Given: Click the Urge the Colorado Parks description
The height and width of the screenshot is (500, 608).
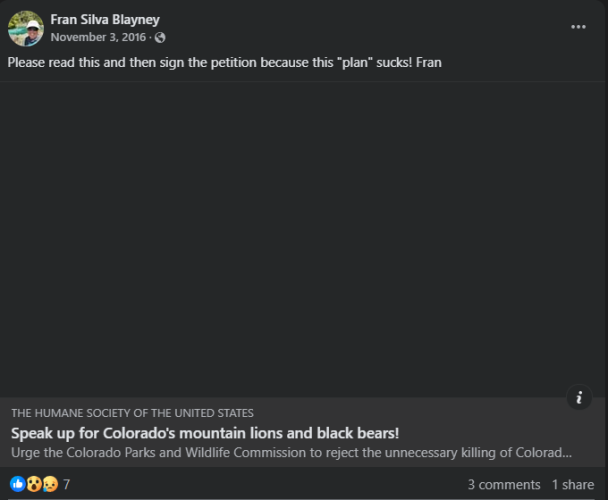Looking at the screenshot, I should pos(291,453).
